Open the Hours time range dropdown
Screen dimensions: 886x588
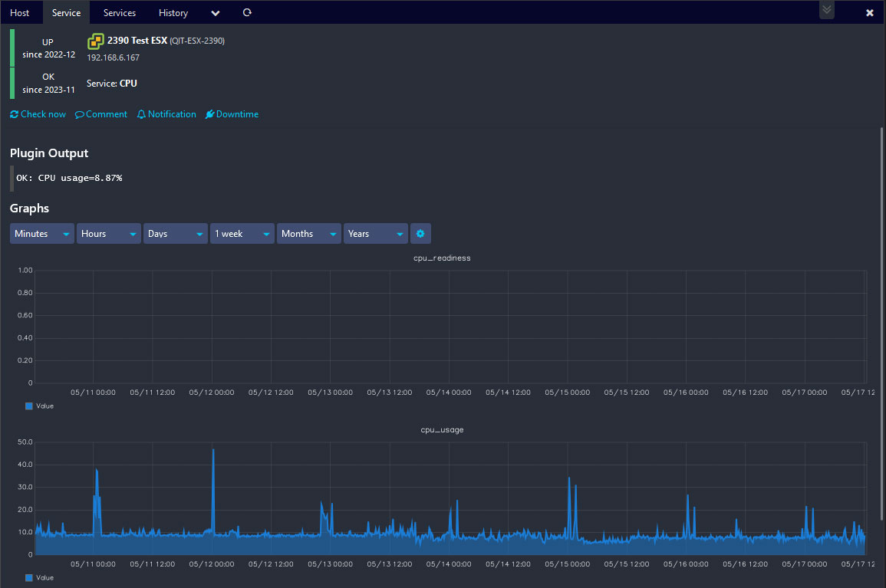pos(109,234)
